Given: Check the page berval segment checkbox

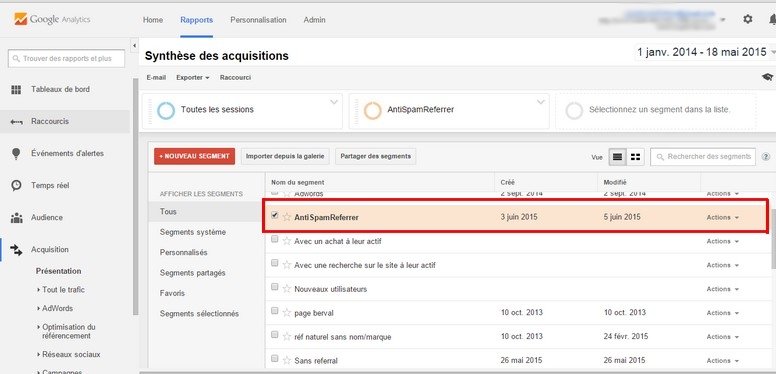Looking at the screenshot, I should pos(275,311).
